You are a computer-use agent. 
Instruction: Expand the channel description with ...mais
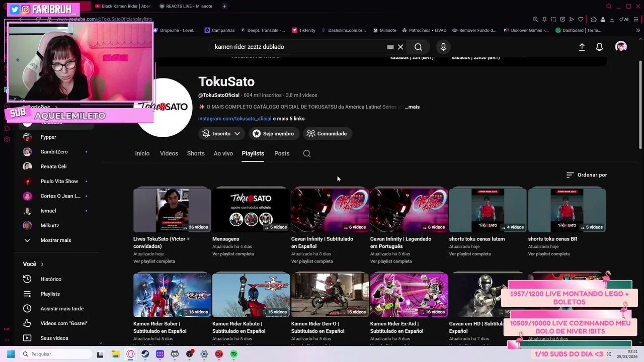click(412, 107)
